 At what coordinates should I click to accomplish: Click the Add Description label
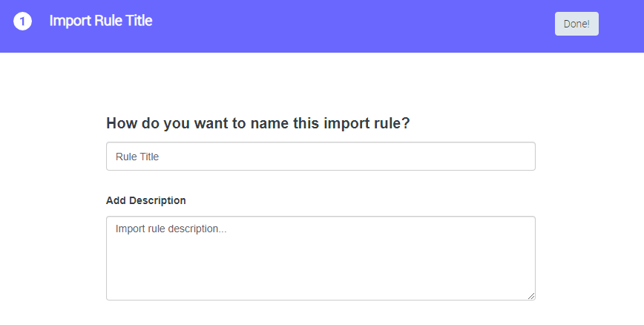[x=146, y=200]
